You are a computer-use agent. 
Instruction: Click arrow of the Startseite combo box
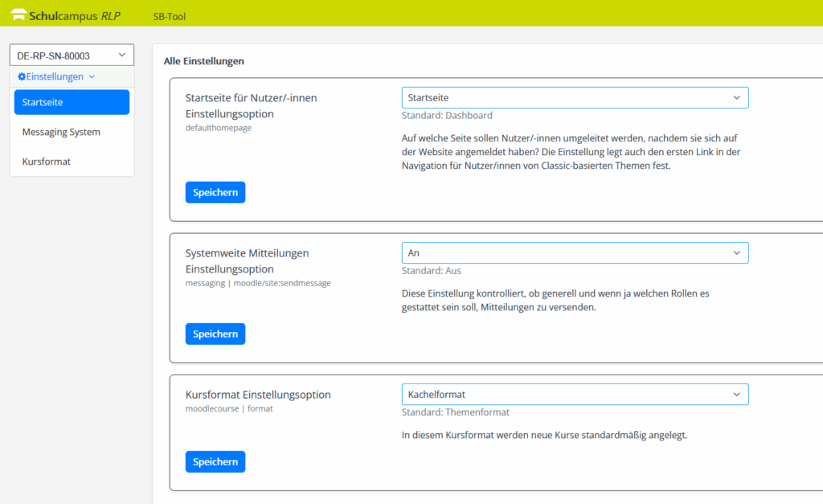[736, 97]
